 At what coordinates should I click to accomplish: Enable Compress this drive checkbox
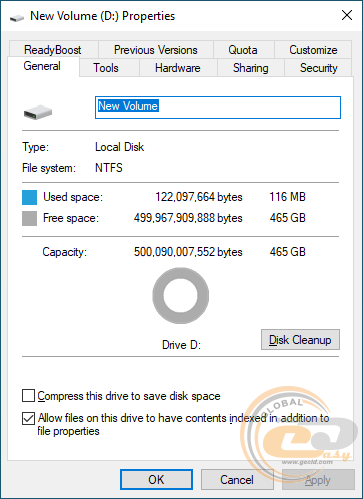coord(28,396)
